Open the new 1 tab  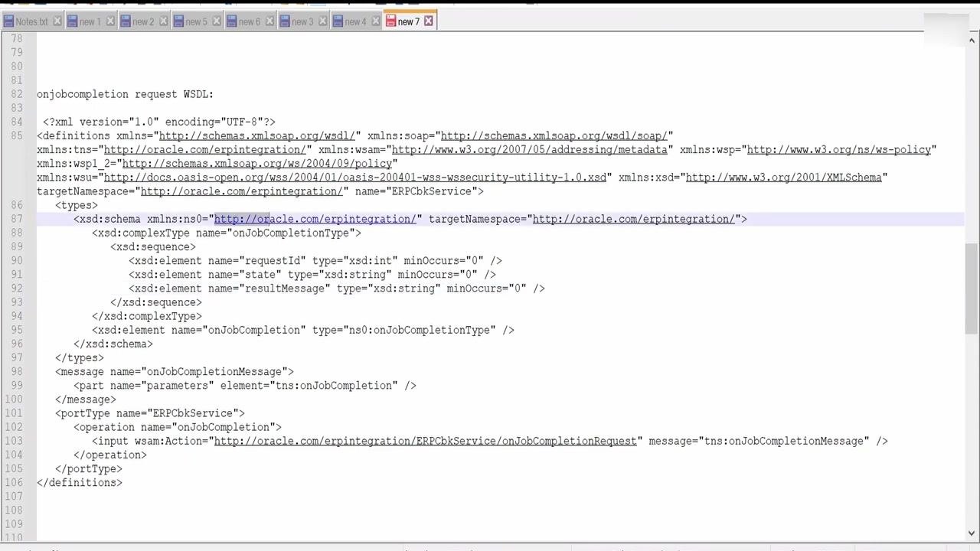pos(90,21)
